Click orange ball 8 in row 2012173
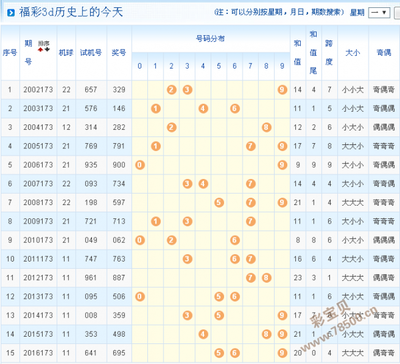400x364 pixels. [266, 278]
